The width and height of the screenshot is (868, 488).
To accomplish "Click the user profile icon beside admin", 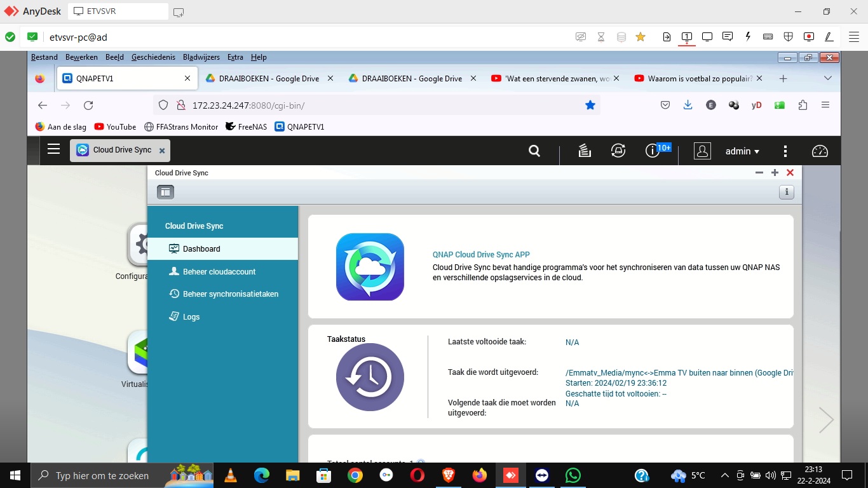I will [x=702, y=151].
